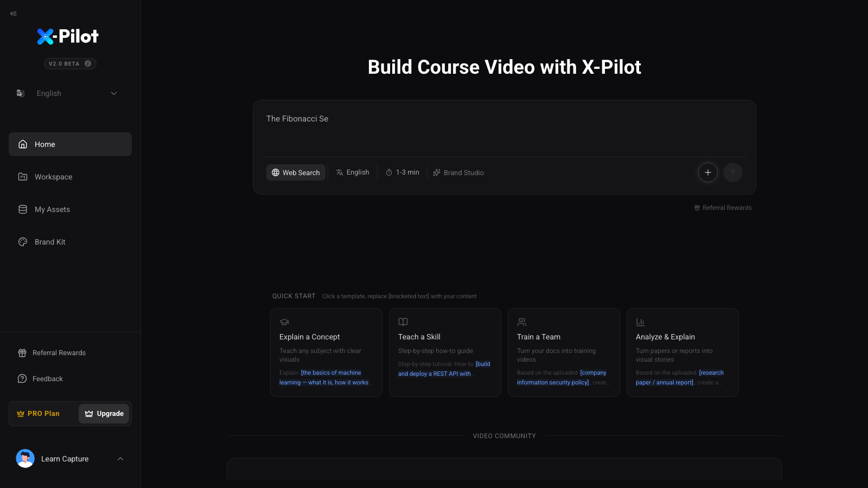Select the Analyze & Explain template
This screenshot has height=488, width=868.
tap(682, 352)
